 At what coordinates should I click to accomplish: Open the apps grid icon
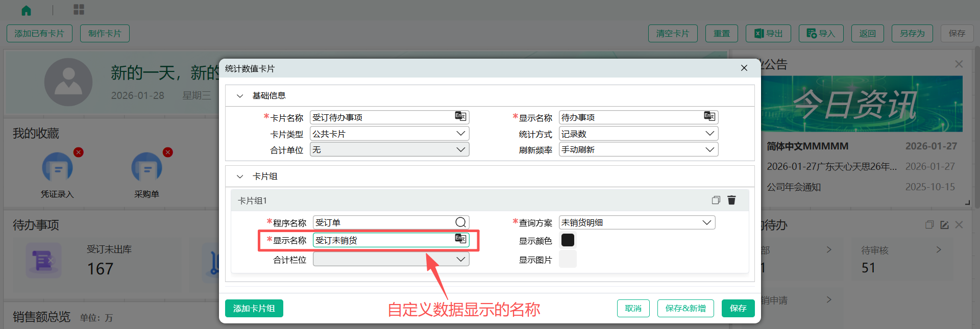[x=79, y=10]
